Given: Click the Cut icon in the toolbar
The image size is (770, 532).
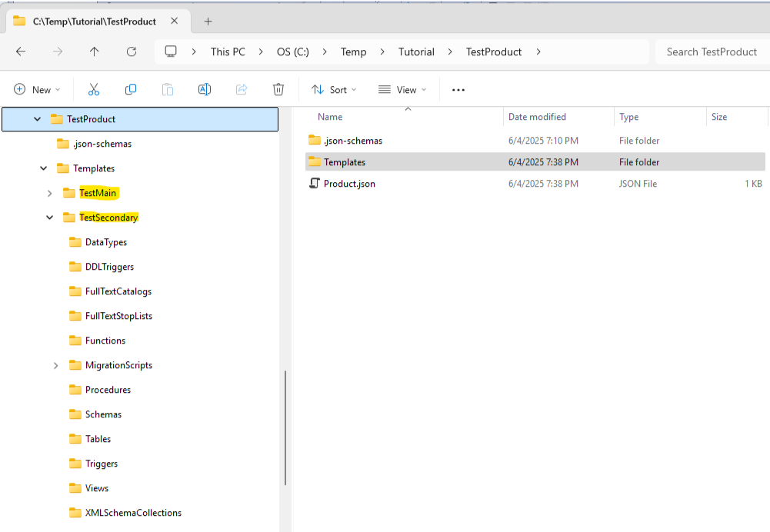Looking at the screenshot, I should (x=93, y=89).
